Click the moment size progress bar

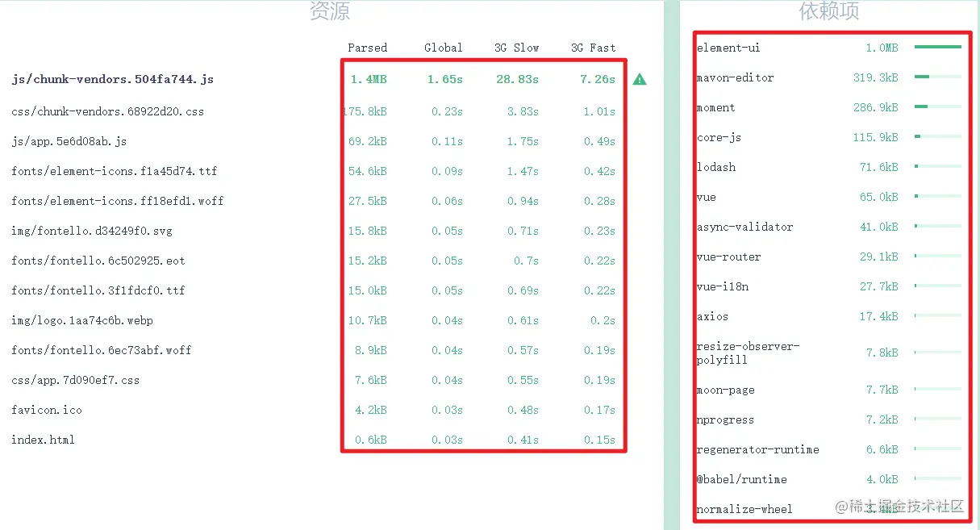(938, 106)
